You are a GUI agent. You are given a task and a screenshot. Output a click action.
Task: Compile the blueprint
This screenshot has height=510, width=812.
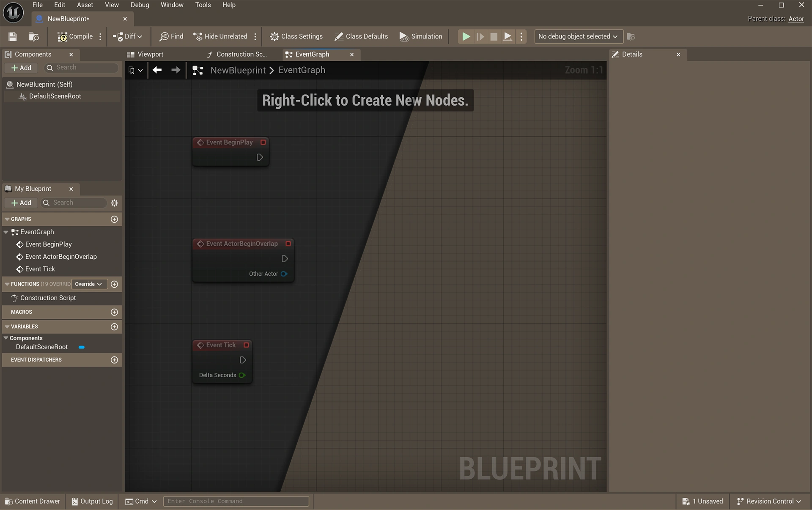coord(75,37)
